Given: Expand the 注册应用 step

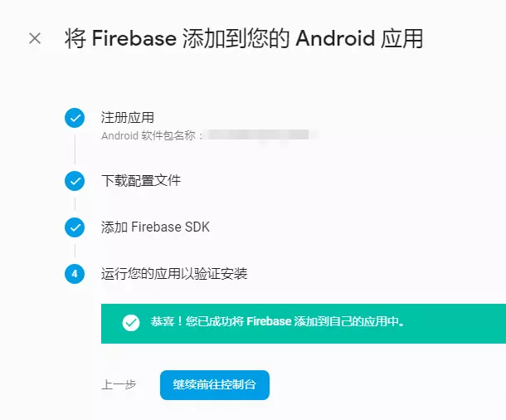Looking at the screenshot, I should (128, 118).
